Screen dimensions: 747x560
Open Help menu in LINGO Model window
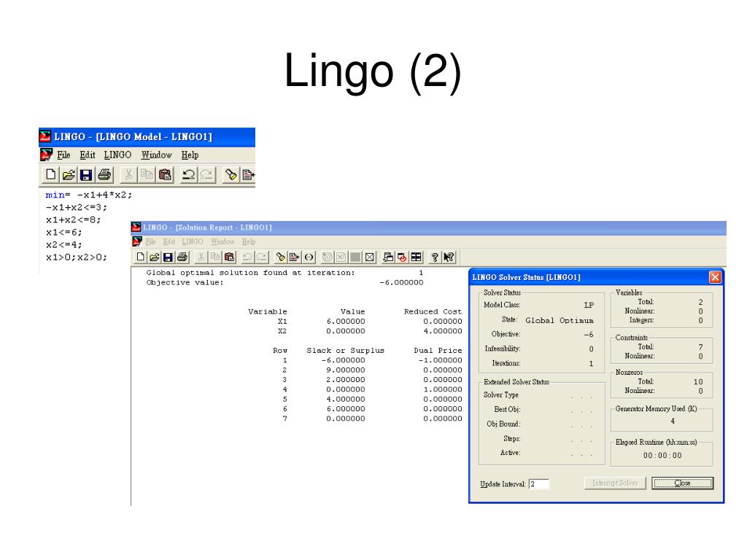pos(190,155)
